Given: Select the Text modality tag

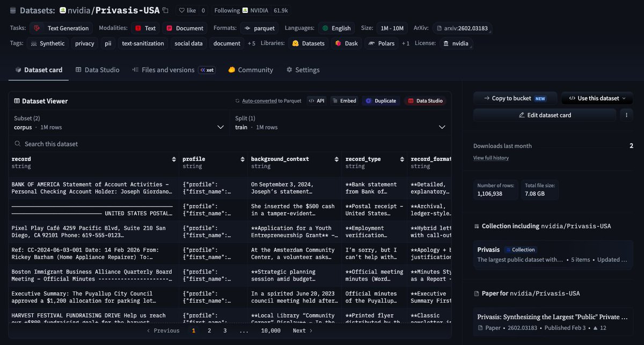Looking at the screenshot, I should coord(145,28).
